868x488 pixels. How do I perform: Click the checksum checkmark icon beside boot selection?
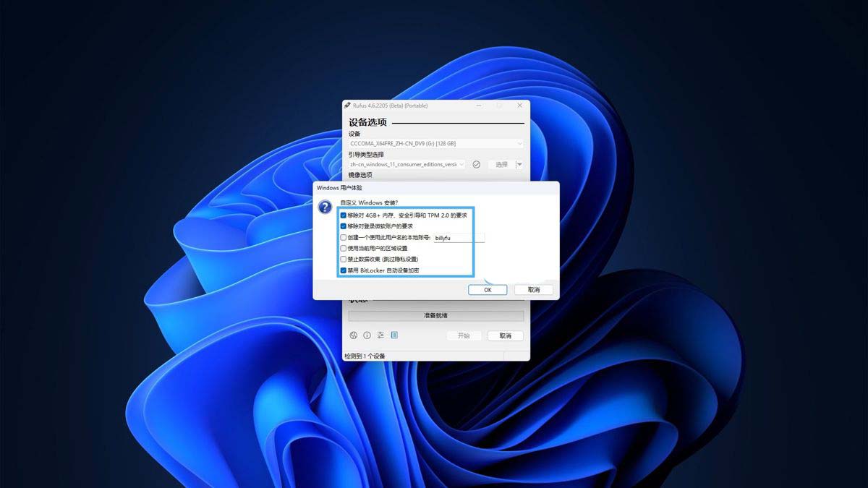click(x=476, y=164)
